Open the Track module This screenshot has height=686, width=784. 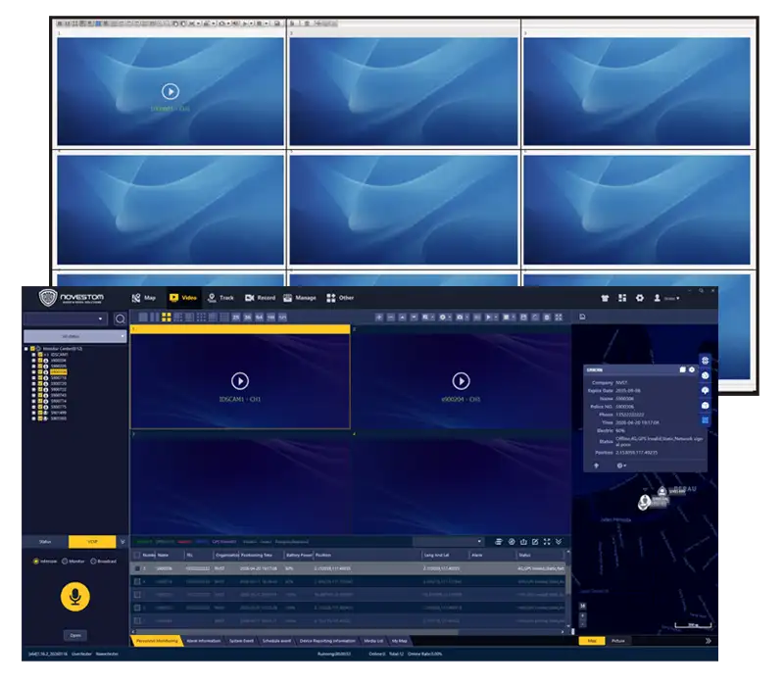pyautogui.click(x=220, y=298)
